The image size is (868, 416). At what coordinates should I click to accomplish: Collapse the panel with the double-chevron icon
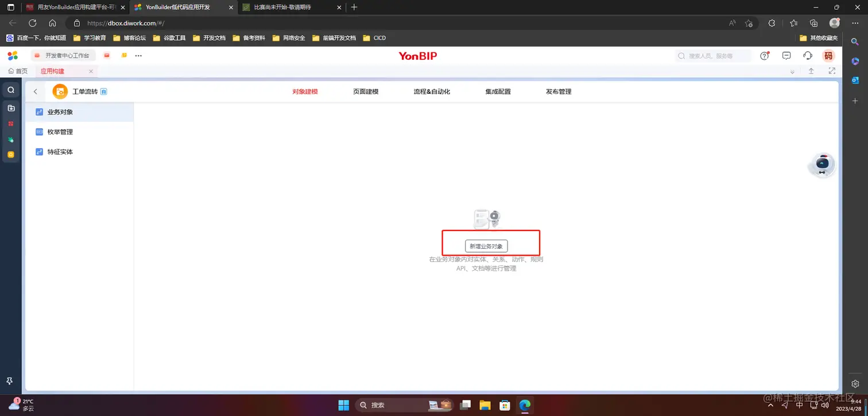tap(793, 71)
